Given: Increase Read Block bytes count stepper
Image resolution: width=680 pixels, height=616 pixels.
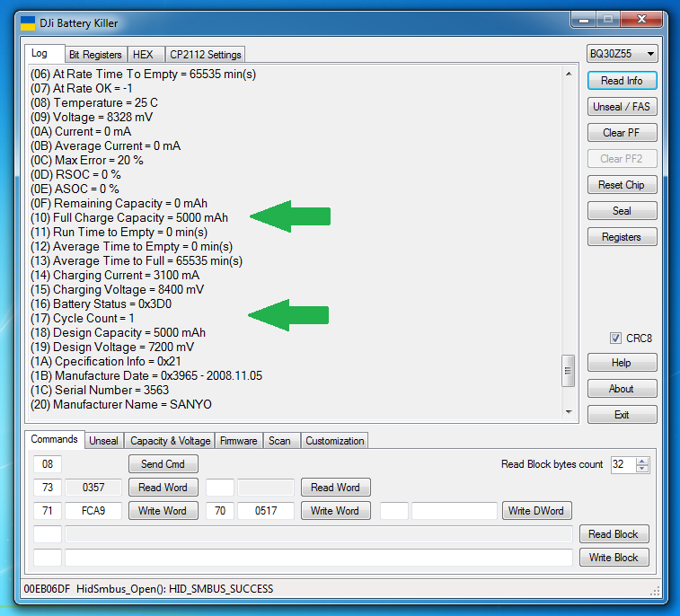Looking at the screenshot, I should click(642, 461).
